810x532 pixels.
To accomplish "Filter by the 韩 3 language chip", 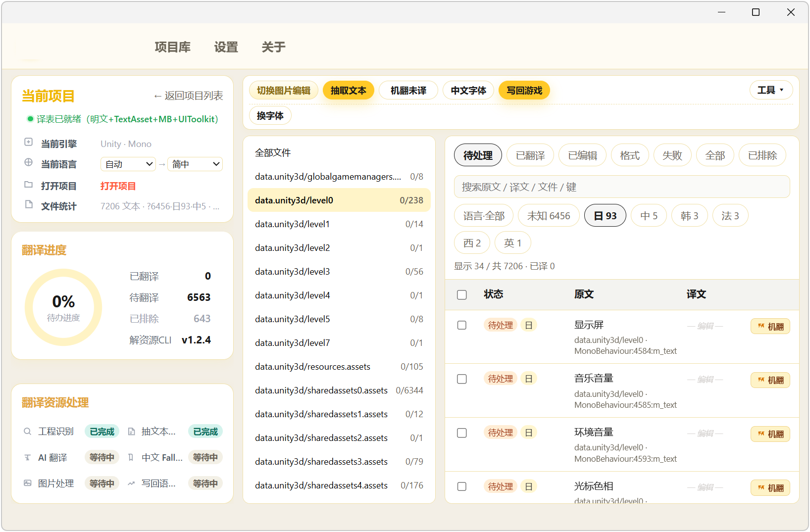I will coord(690,216).
